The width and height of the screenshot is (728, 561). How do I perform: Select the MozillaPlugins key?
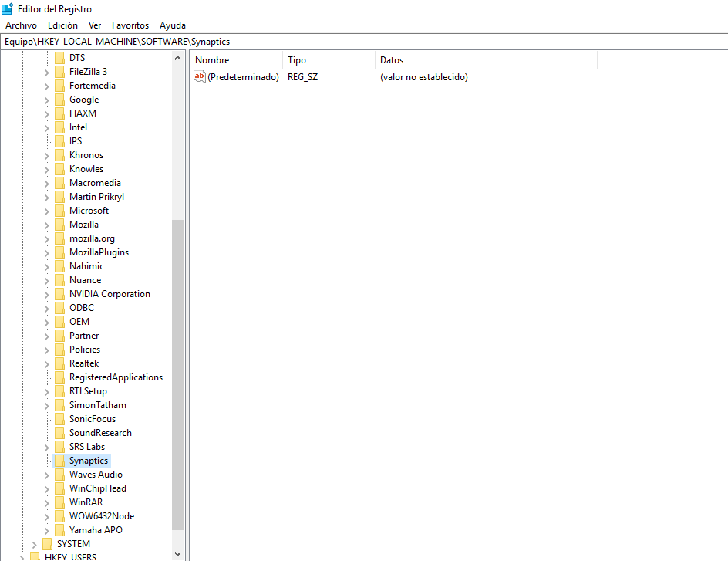[x=99, y=252]
